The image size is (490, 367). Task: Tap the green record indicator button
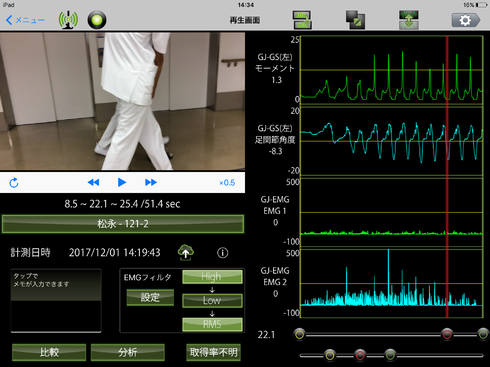97,20
